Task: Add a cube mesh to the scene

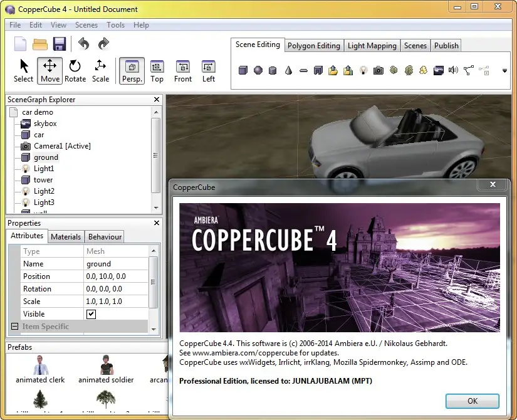Action: click(x=243, y=70)
